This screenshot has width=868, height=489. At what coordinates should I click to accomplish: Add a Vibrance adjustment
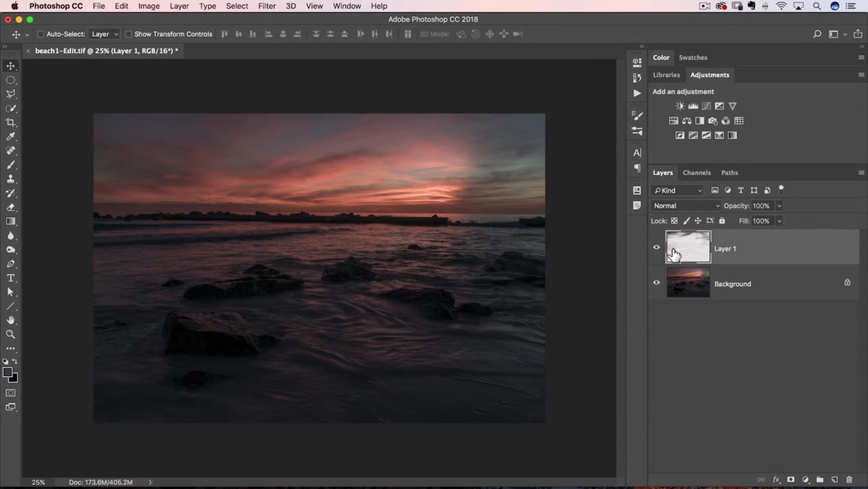click(x=732, y=106)
